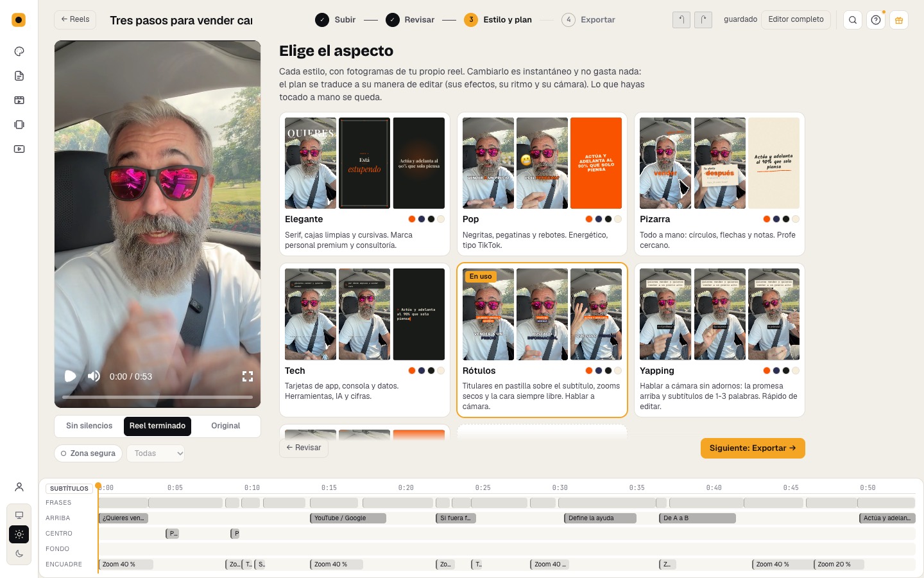Open the gift icon in top bar

click(899, 20)
